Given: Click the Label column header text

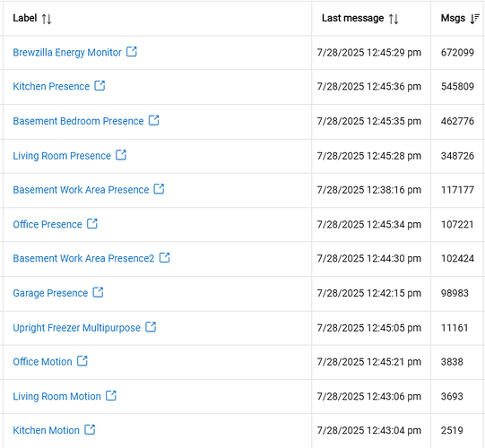Looking at the screenshot, I should tap(25, 18).
